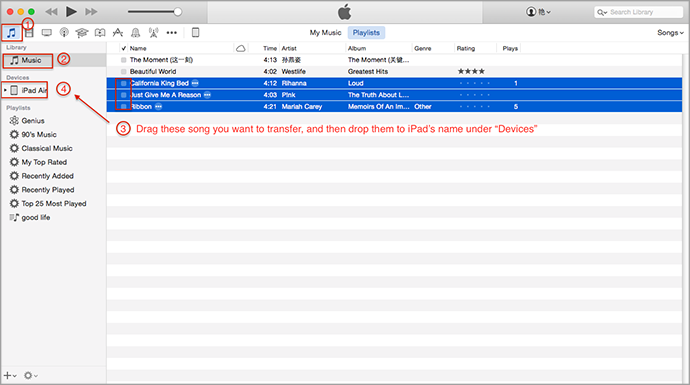Click the iCloud status column header

coord(241,48)
